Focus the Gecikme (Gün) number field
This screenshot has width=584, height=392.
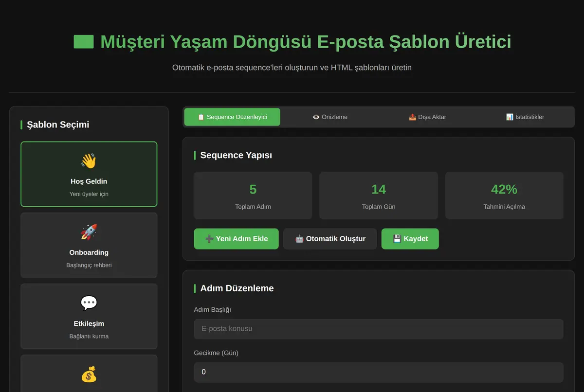(x=379, y=372)
